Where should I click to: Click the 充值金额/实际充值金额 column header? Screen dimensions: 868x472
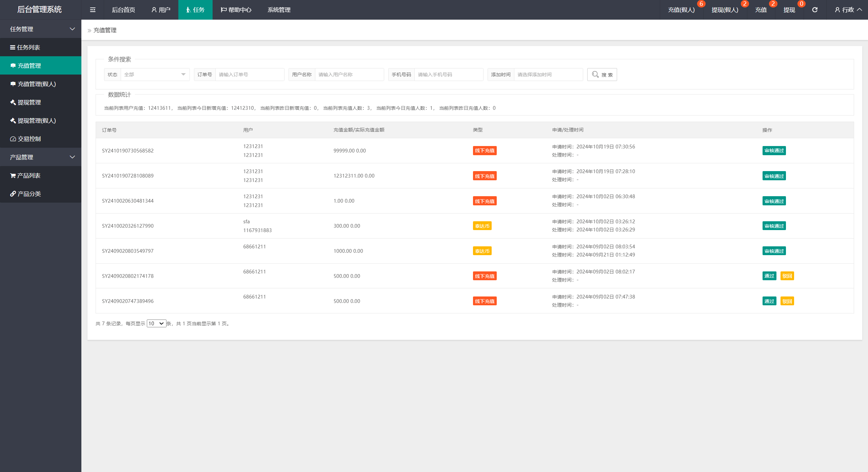pos(359,130)
